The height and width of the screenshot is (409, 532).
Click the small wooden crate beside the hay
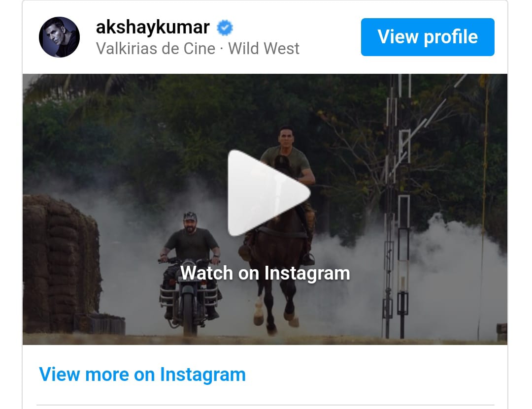coord(100,324)
